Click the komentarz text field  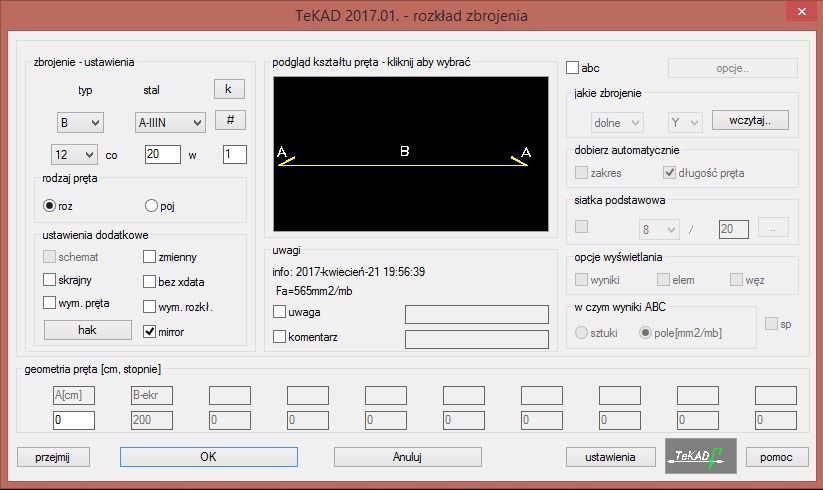point(477,339)
